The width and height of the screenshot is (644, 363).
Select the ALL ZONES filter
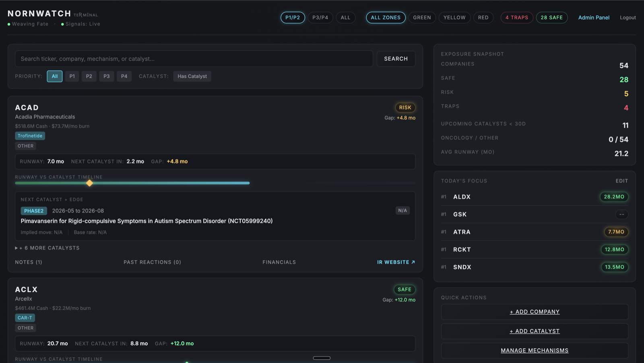tap(386, 18)
